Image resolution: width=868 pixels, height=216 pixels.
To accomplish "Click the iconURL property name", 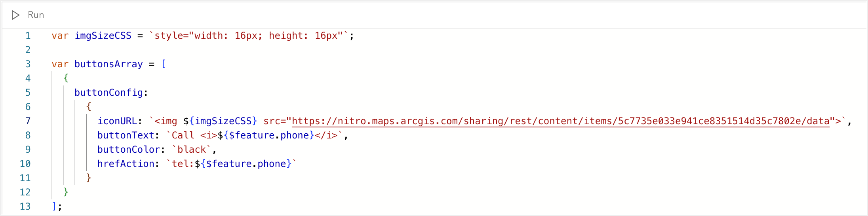I will (117, 121).
